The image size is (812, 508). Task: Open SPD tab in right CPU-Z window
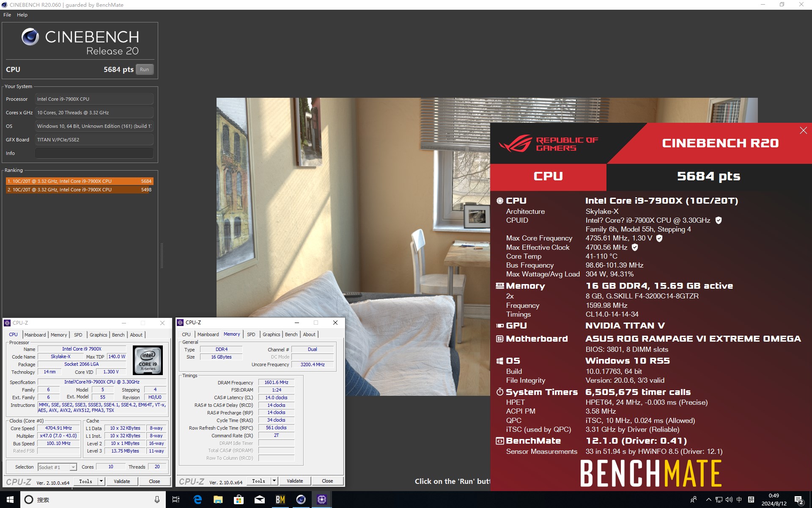[251, 334]
